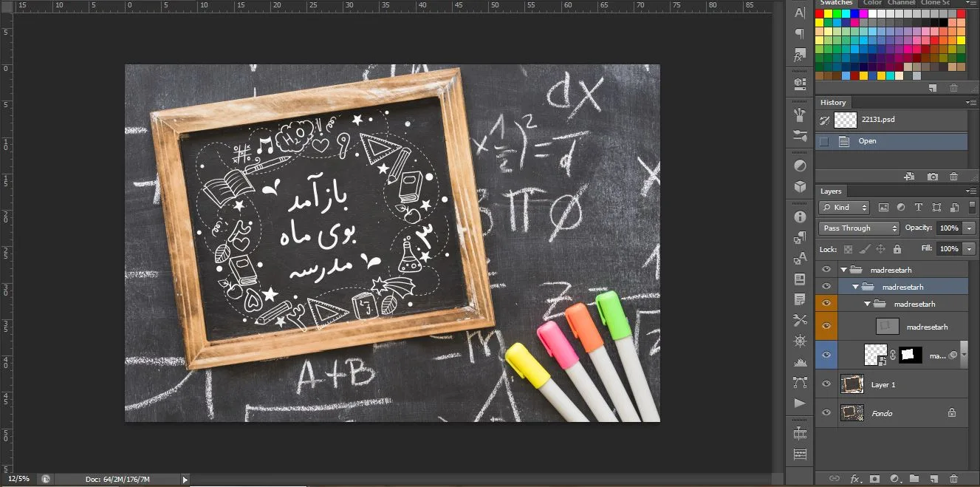The width and height of the screenshot is (980, 487).
Task: Toggle history brush source box beside Open
Action: click(x=824, y=141)
